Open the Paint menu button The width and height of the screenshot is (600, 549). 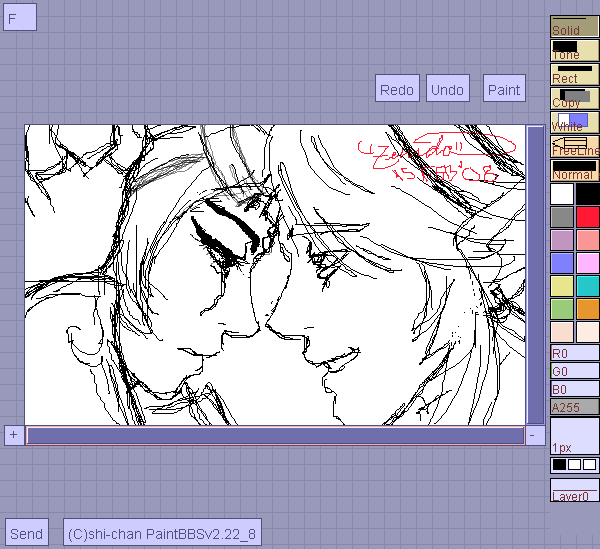click(x=504, y=89)
